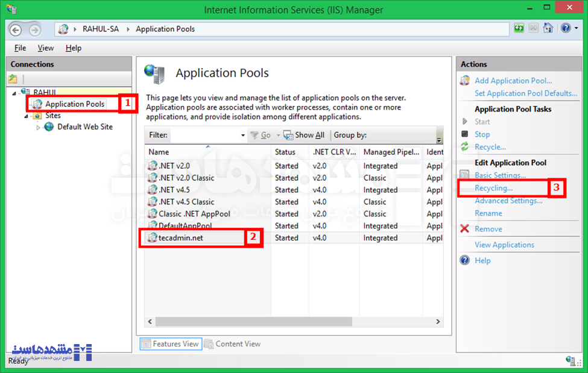The width and height of the screenshot is (588, 373).
Task: Click the Classic .NET AppPool icon
Action: [152, 213]
